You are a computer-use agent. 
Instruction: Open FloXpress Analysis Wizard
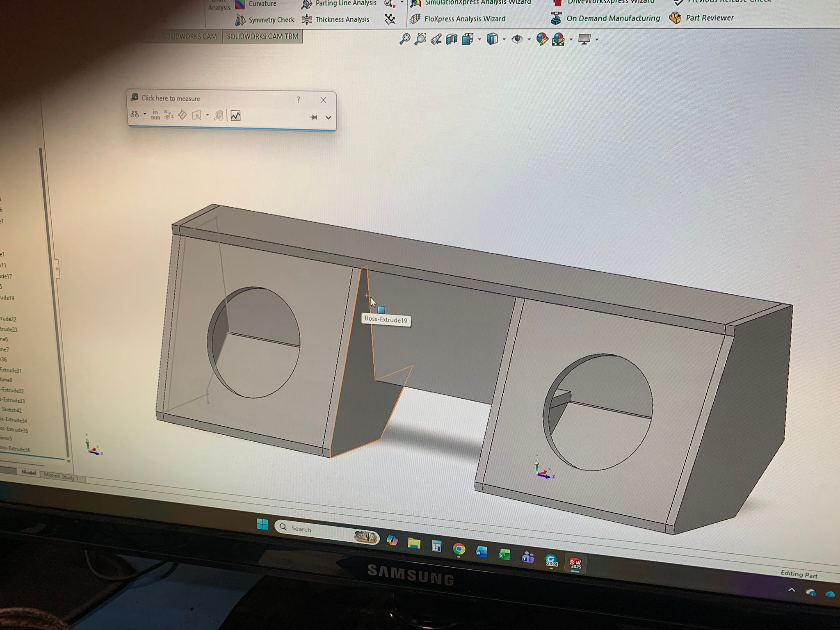457,19
